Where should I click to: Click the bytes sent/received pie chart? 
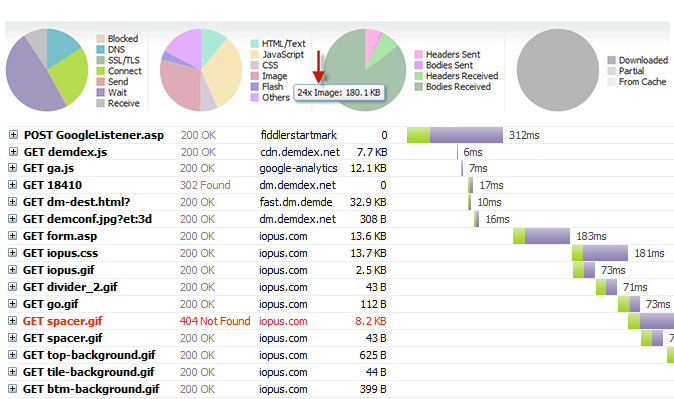pos(365,70)
